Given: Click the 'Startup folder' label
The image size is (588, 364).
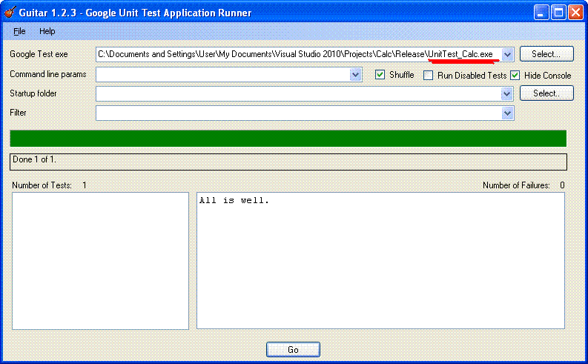Looking at the screenshot, I should point(33,93).
